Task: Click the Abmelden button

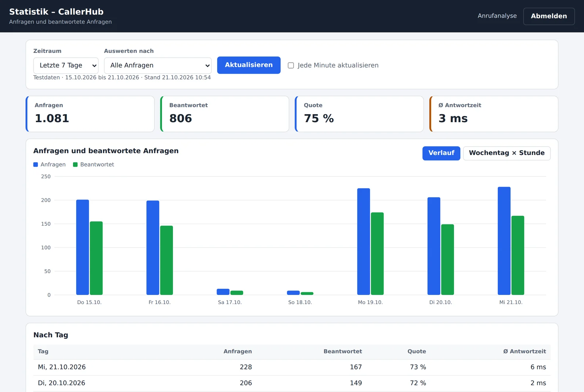Action: coord(549,16)
